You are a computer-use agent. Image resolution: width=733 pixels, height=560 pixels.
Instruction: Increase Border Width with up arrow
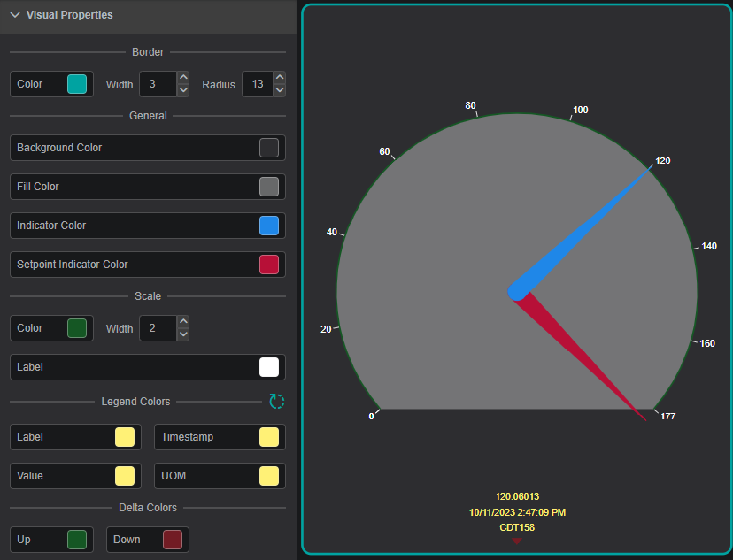click(184, 78)
